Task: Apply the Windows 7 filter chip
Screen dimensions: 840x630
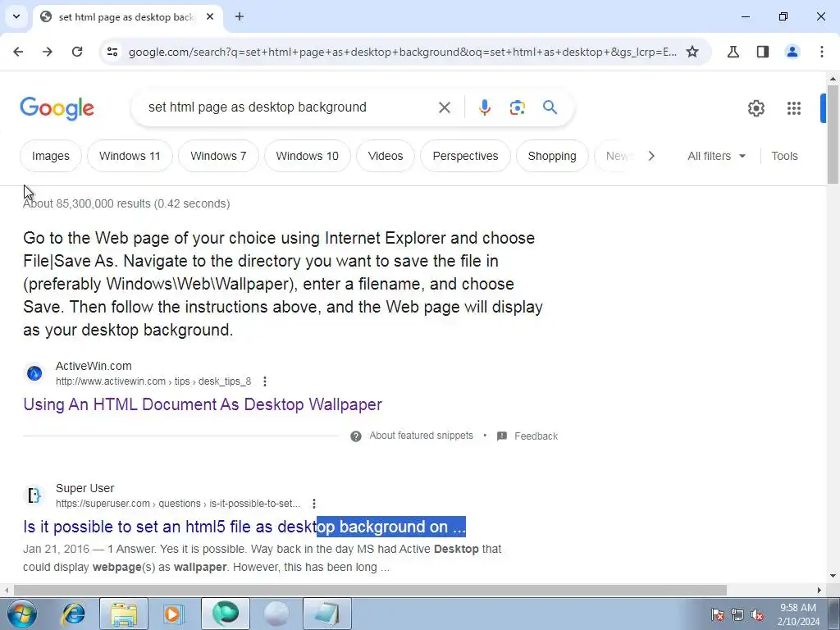Action: coord(218,156)
